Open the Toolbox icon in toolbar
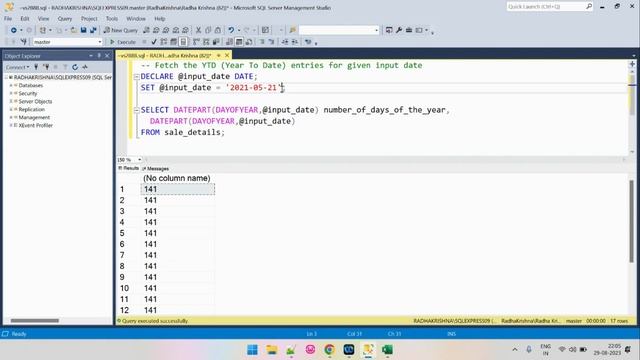The width and height of the screenshot is (640, 360). click(409, 30)
